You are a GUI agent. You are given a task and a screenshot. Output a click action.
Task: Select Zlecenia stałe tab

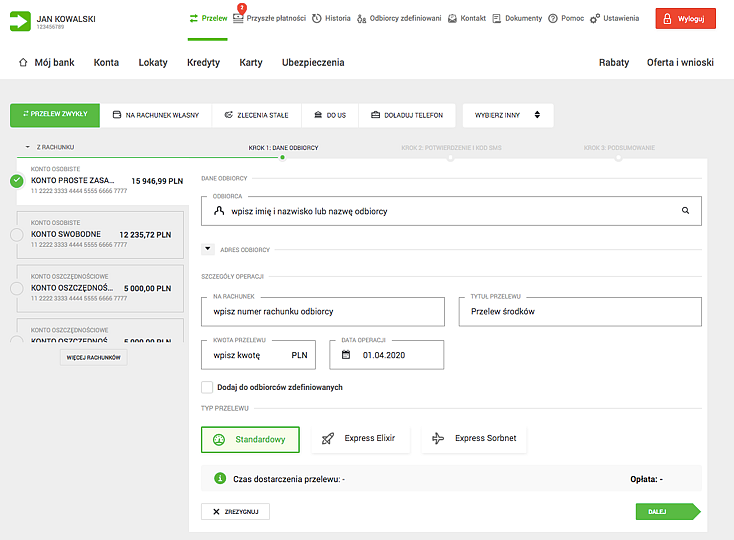point(257,115)
